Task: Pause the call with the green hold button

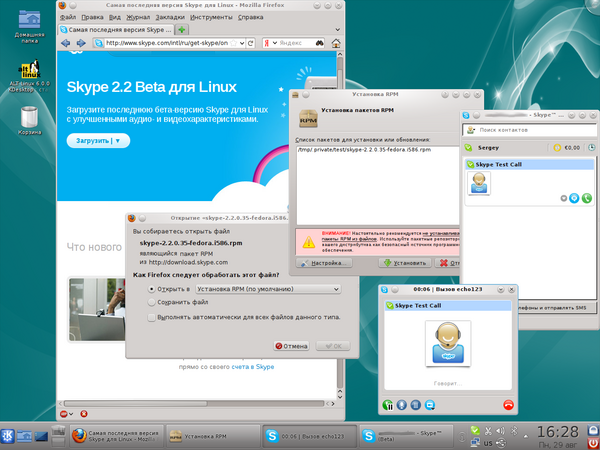Action: [x=388, y=405]
